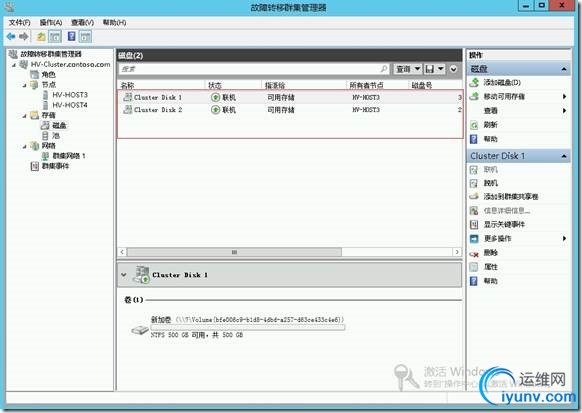Image resolution: width=582 pixels, height=413 pixels.
Task: Open the 帮助(H) menu
Action: click(x=114, y=23)
